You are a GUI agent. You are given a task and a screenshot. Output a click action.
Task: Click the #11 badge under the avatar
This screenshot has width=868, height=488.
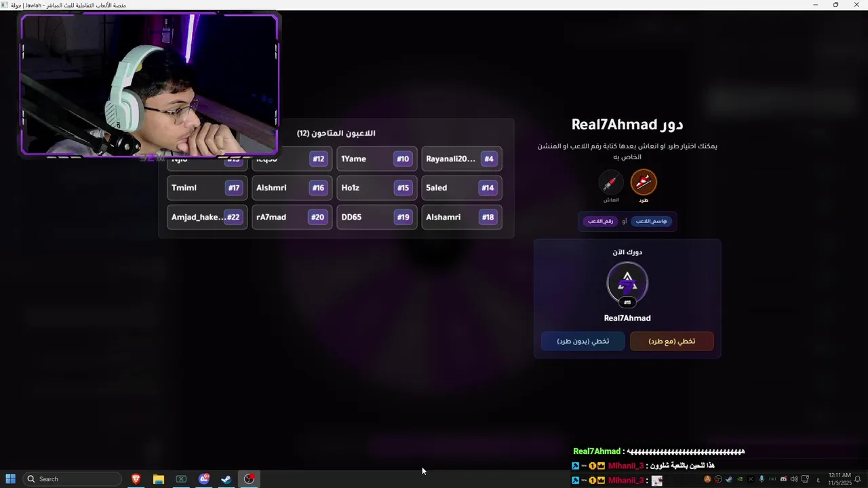(x=627, y=302)
